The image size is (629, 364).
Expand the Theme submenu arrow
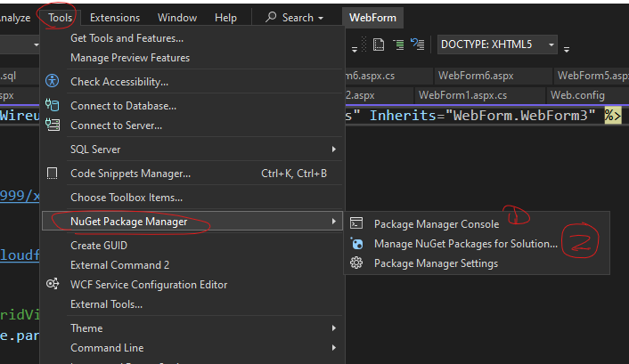pyautogui.click(x=334, y=328)
